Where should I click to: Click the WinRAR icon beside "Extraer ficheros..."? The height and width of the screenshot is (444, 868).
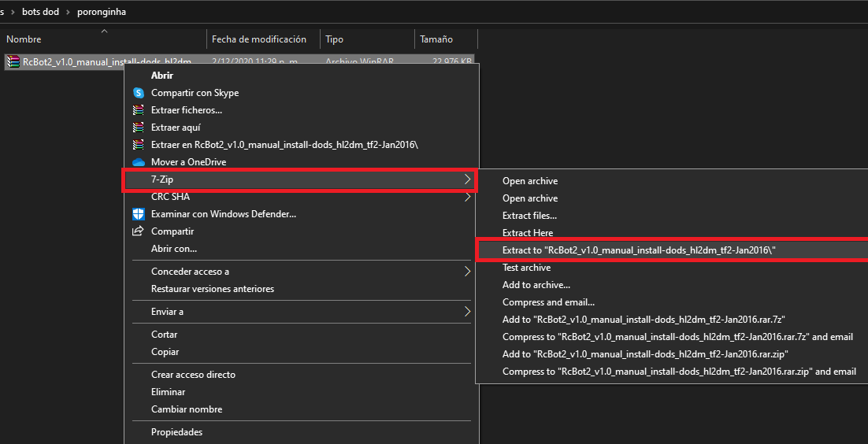tap(139, 110)
